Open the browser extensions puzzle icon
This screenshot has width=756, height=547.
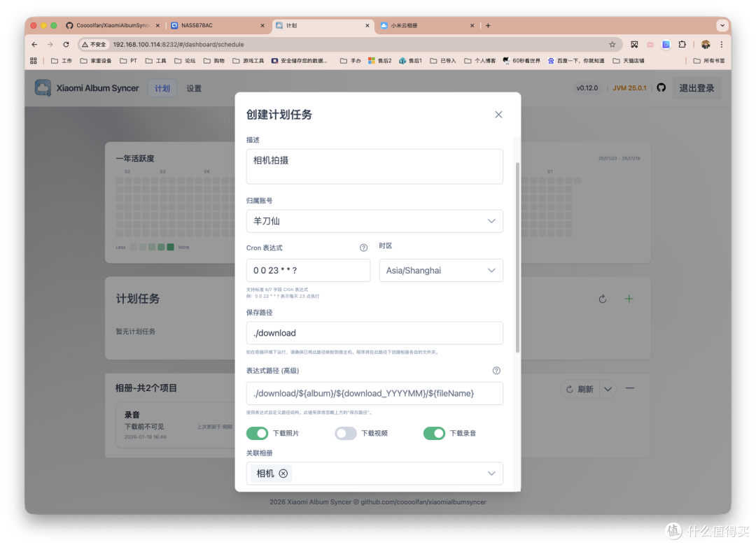click(x=682, y=44)
